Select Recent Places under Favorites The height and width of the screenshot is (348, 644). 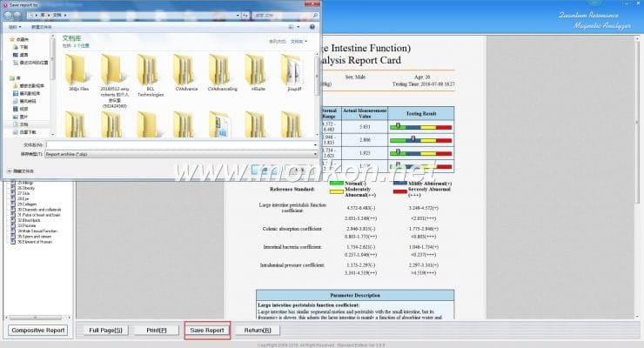point(30,63)
